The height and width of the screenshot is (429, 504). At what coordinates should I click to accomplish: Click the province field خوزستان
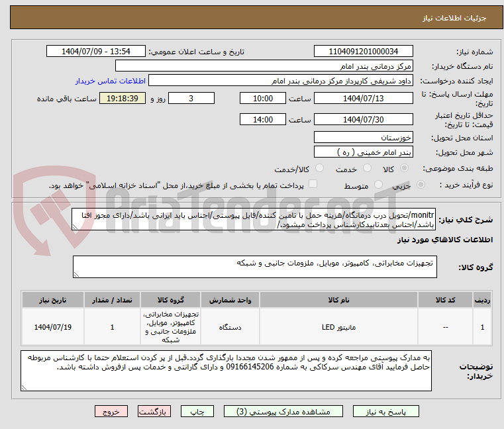(x=363, y=137)
